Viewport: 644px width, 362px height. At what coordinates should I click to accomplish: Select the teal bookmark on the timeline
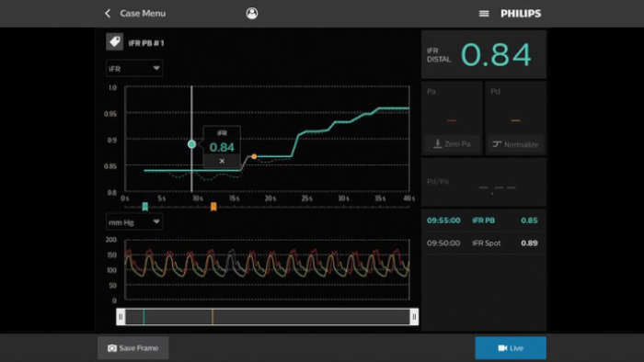pos(145,206)
